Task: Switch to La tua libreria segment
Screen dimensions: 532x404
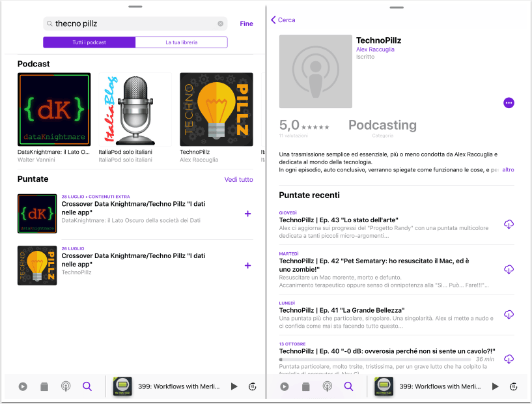Action: (x=182, y=42)
